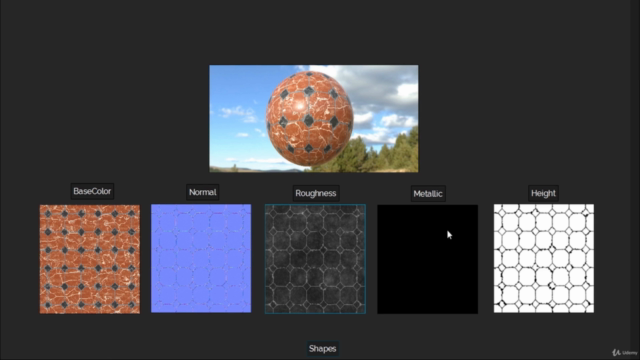Click the Shapes label at the bottom
The image size is (640, 360).
click(322, 349)
